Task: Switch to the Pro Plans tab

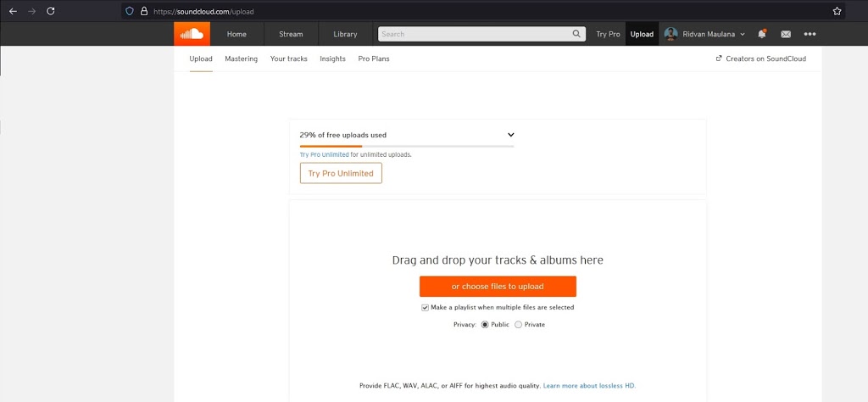Action: point(374,59)
